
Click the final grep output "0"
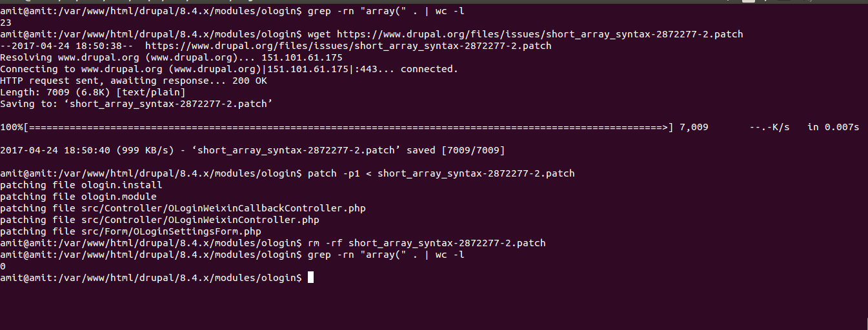coord(3,266)
